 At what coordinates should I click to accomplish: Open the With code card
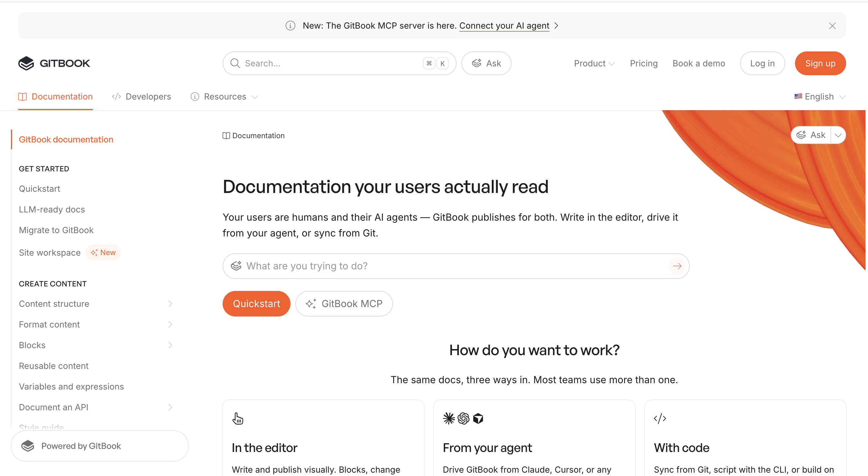coord(745,438)
